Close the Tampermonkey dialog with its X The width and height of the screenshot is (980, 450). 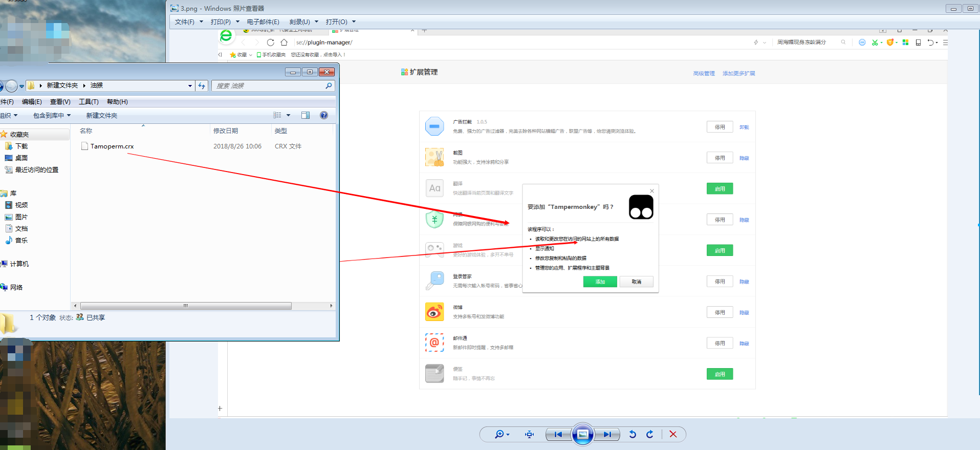652,191
